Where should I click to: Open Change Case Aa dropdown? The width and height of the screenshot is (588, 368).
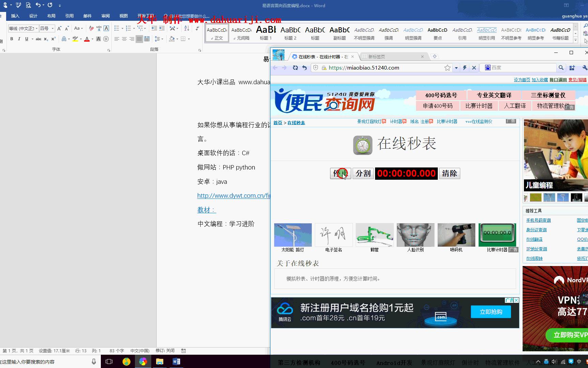78,28
